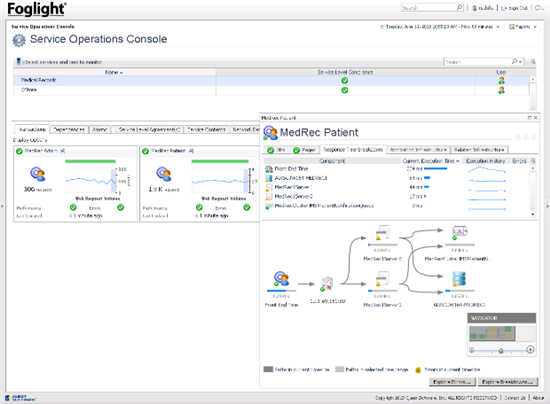Select the Response Time Breakdown tab
This screenshot has width=550, height=404.
(353, 149)
